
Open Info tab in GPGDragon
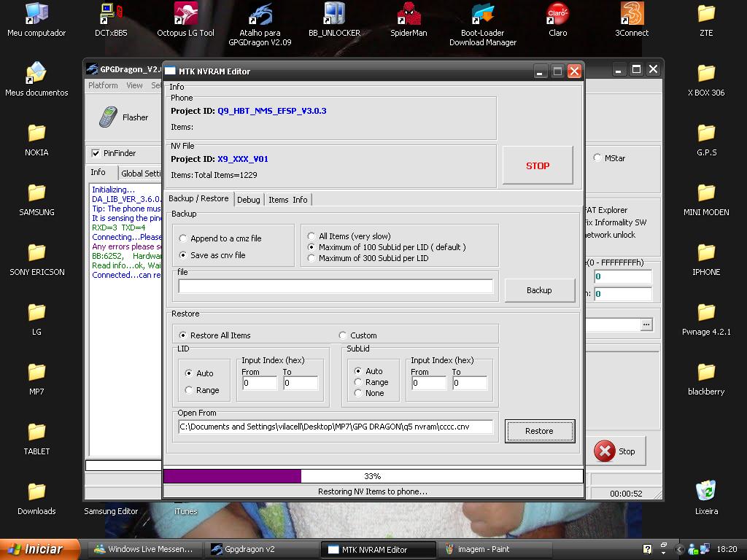tap(98, 172)
